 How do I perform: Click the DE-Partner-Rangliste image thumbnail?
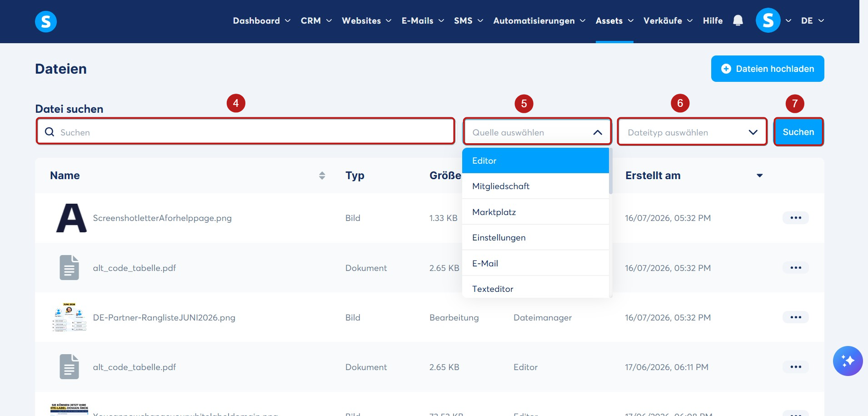(69, 317)
